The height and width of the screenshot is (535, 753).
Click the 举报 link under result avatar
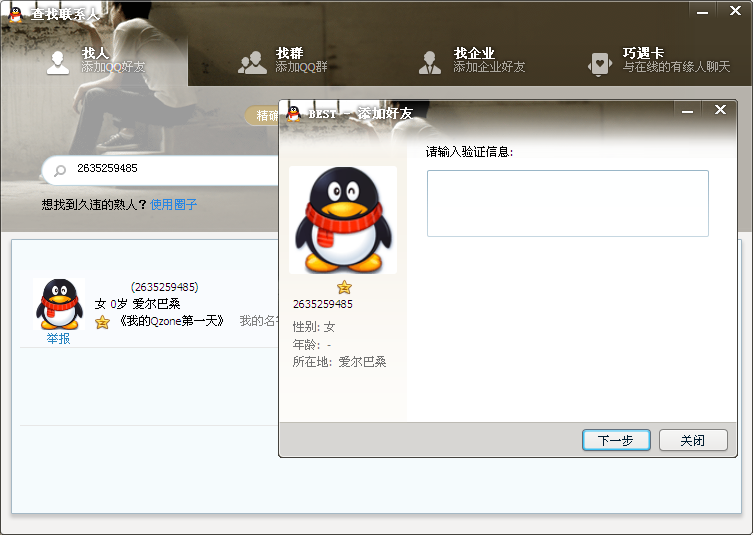[58, 339]
